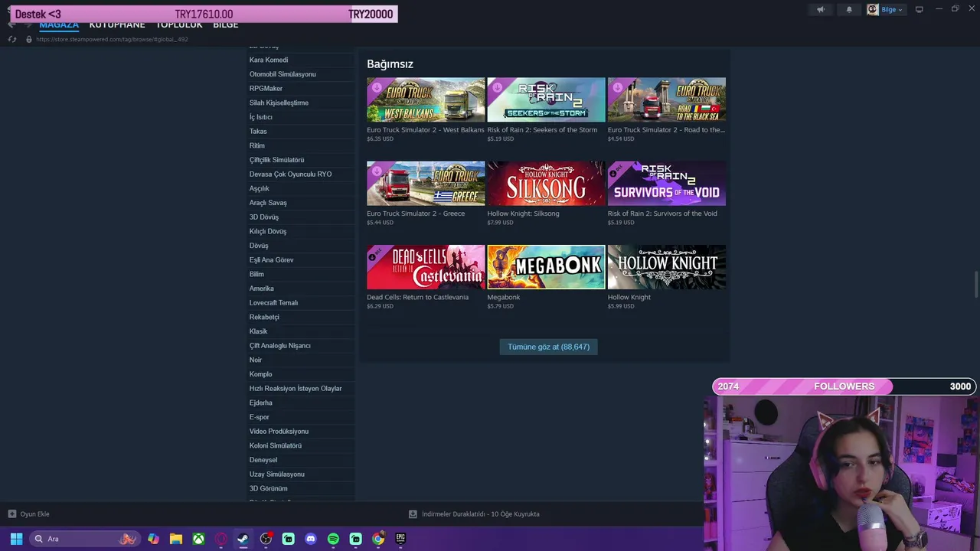This screenshot has width=980, height=551.
Task: Click Hollow Knight: Silksong title link
Action: click(x=524, y=214)
